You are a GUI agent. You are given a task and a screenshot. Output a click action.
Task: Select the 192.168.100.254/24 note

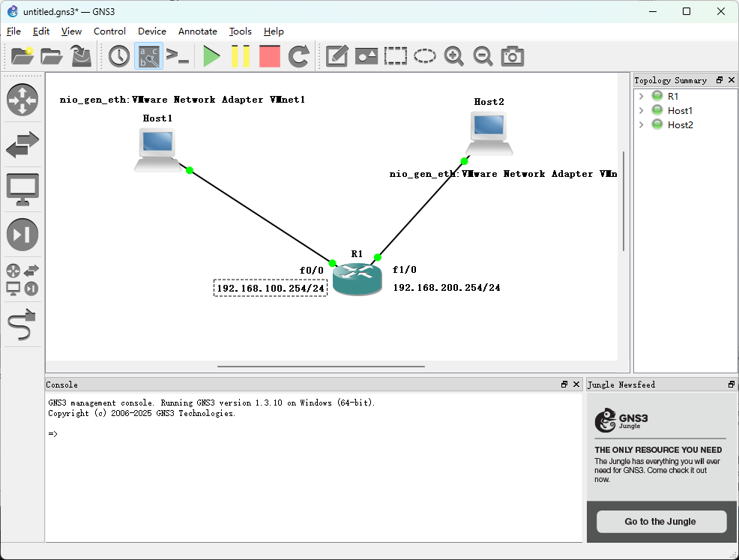tap(271, 288)
